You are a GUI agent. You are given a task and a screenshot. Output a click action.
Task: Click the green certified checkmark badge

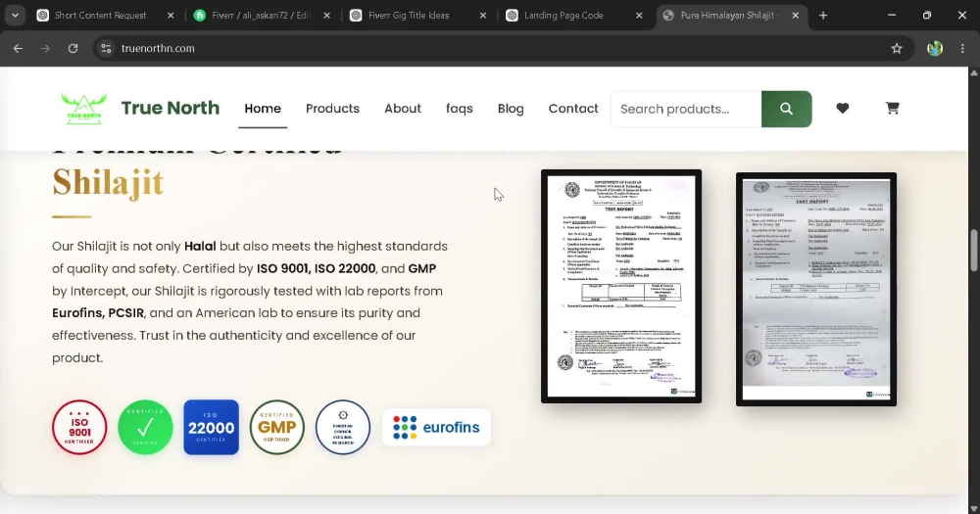click(x=146, y=427)
